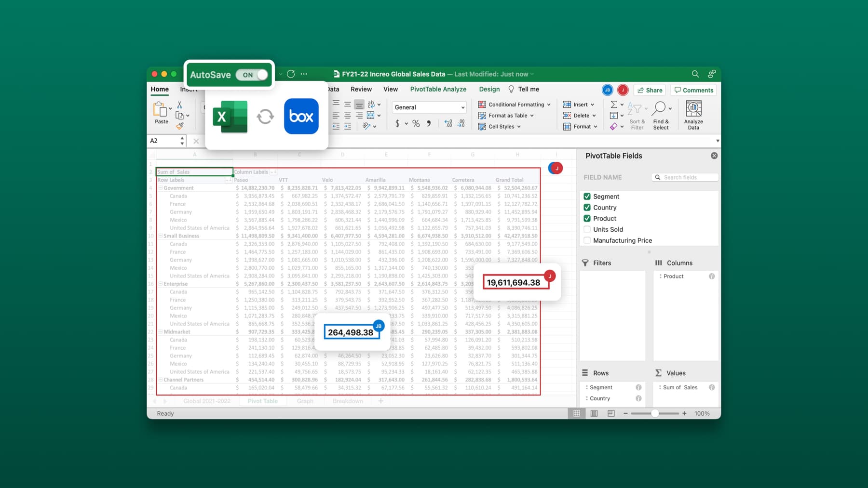The image size is (868, 488).
Task: Collapse the Government row group
Action: (161, 188)
